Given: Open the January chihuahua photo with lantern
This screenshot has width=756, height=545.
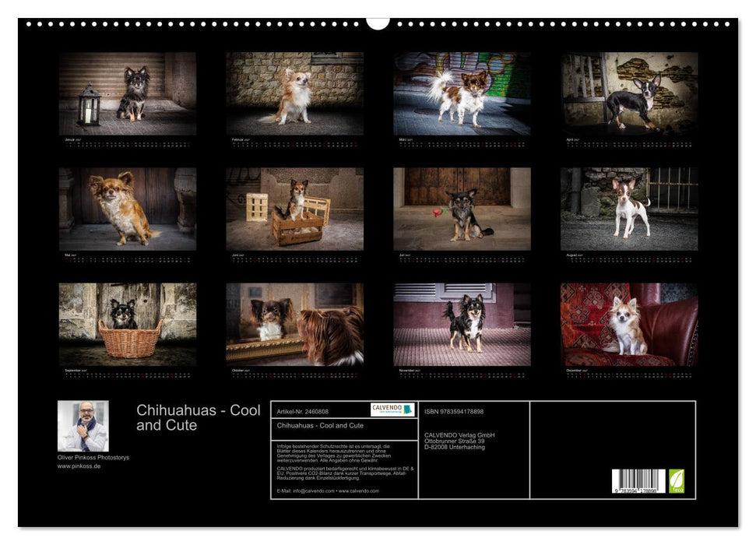Looking at the screenshot, I should pos(127,93).
